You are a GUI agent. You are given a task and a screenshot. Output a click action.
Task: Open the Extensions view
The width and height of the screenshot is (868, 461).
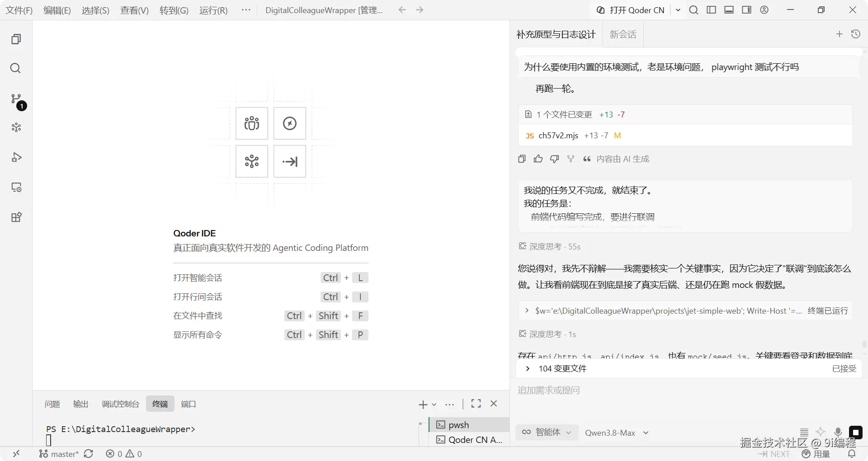[16, 217]
